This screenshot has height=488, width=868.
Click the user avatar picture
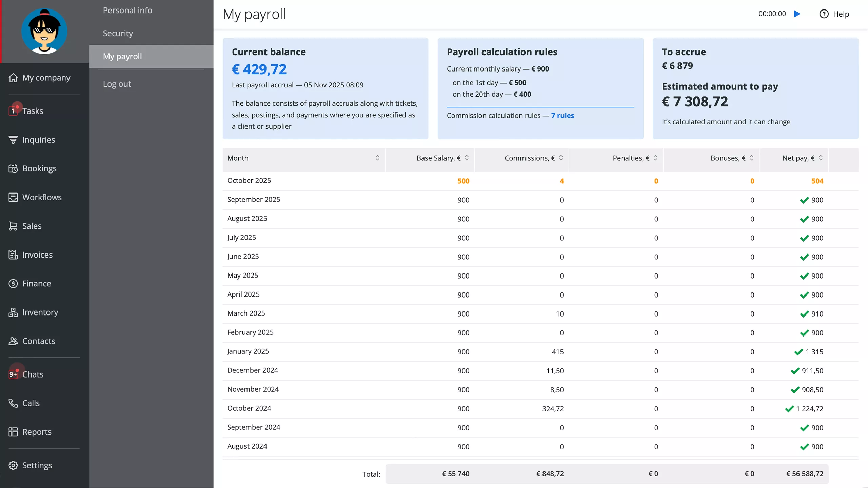[44, 31]
